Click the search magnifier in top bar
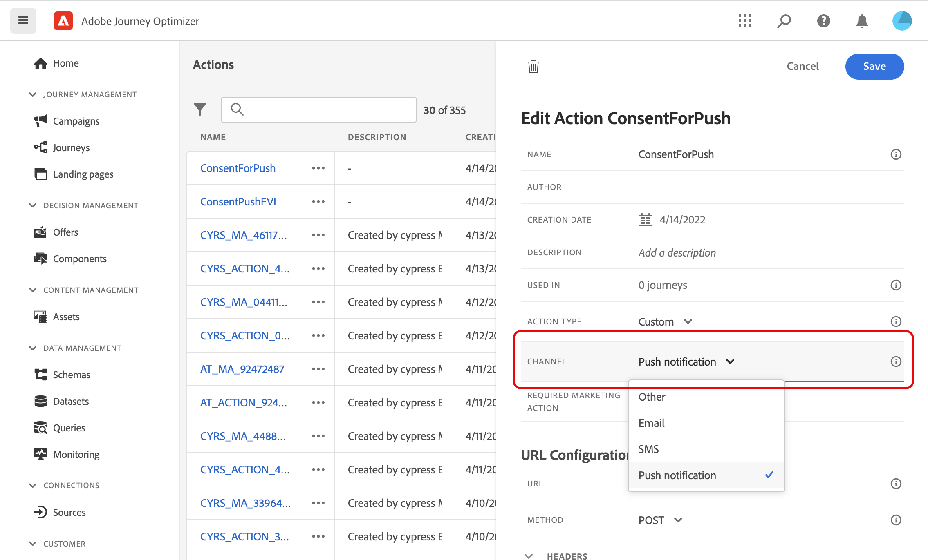 [784, 20]
